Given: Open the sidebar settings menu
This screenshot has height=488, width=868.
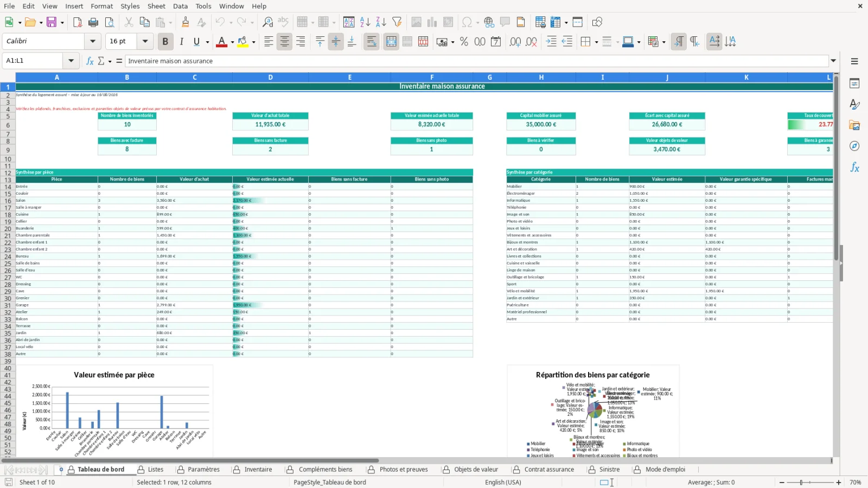Looking at the screenshot, I should (x=854, y=61).
